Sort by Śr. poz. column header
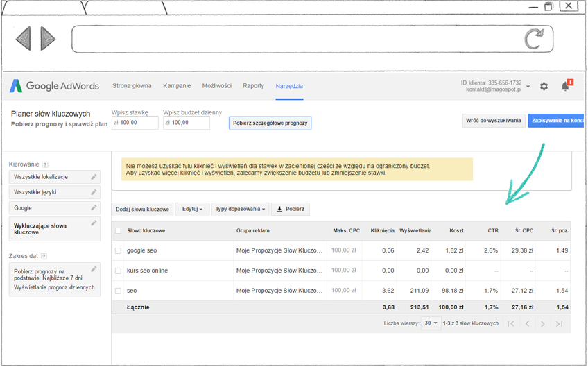588x367 pixels. (560, 231)
